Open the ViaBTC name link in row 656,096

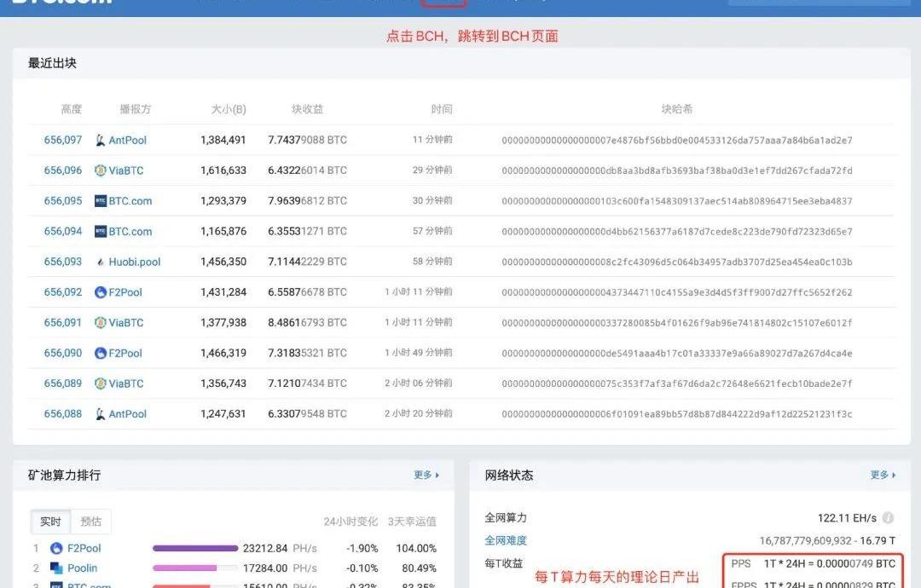pos(125,170)
